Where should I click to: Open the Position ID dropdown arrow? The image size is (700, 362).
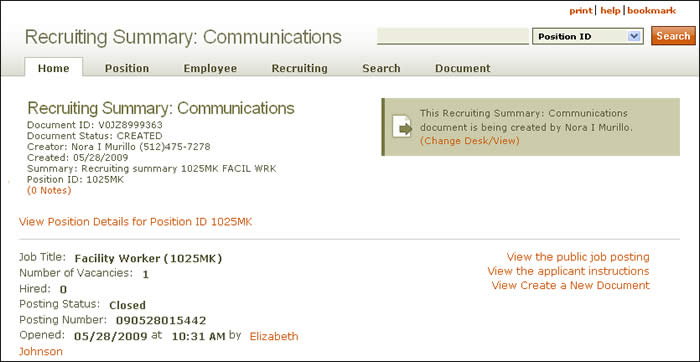pyautogui.click(x=633, y=37)
